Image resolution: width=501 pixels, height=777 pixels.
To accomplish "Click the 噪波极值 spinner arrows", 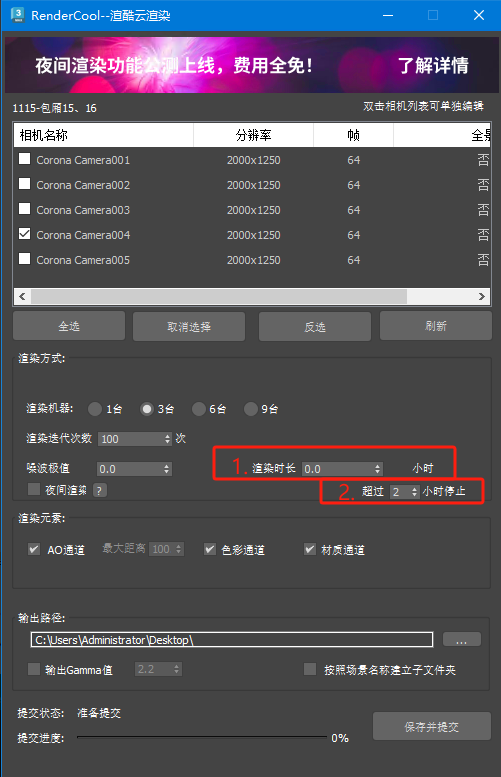I will point(167,469).
